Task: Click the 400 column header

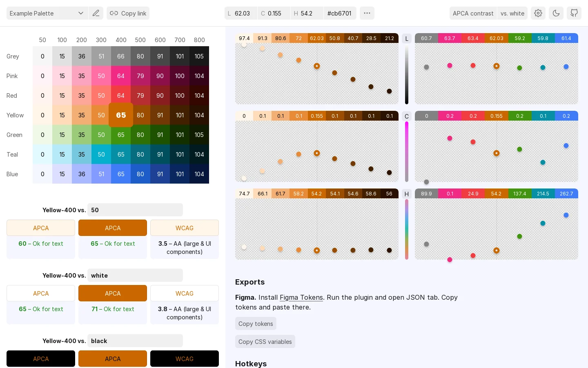Action: [x=121, y=40]
